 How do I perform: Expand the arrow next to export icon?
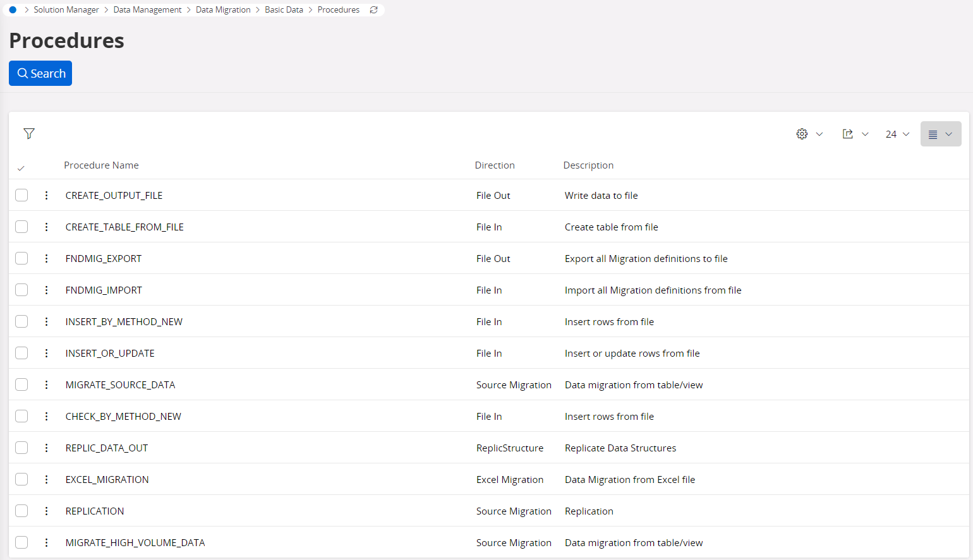[x=865, y=134]
